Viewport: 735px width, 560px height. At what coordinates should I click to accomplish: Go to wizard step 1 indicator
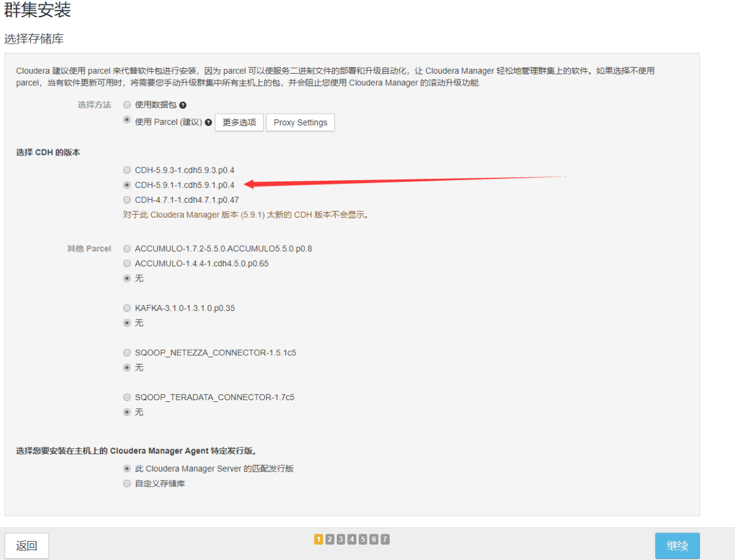tap(319, 539)
